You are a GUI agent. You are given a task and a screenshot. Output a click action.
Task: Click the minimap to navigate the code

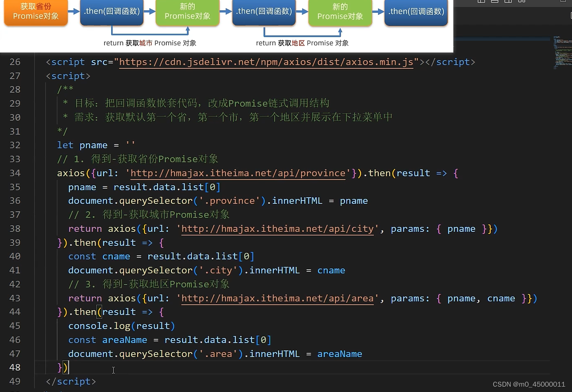tap(564, 54)
